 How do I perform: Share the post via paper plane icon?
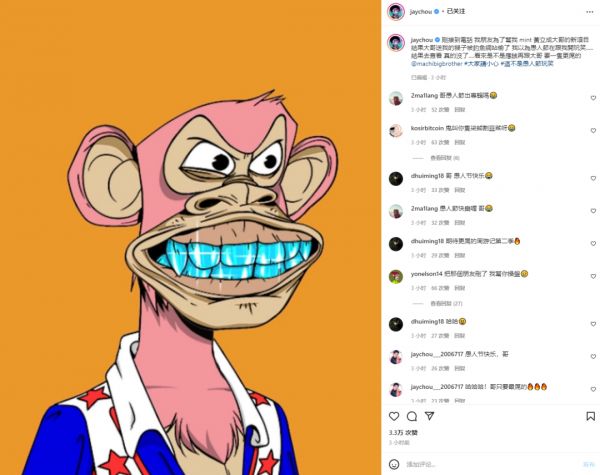tap(430, 416)
